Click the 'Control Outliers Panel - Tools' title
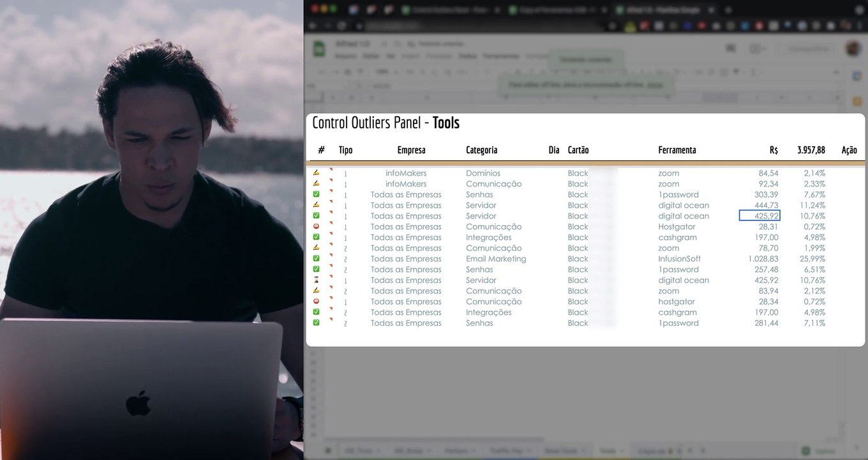The height and width of the screenshot is (460, 868). click(385, 123)
